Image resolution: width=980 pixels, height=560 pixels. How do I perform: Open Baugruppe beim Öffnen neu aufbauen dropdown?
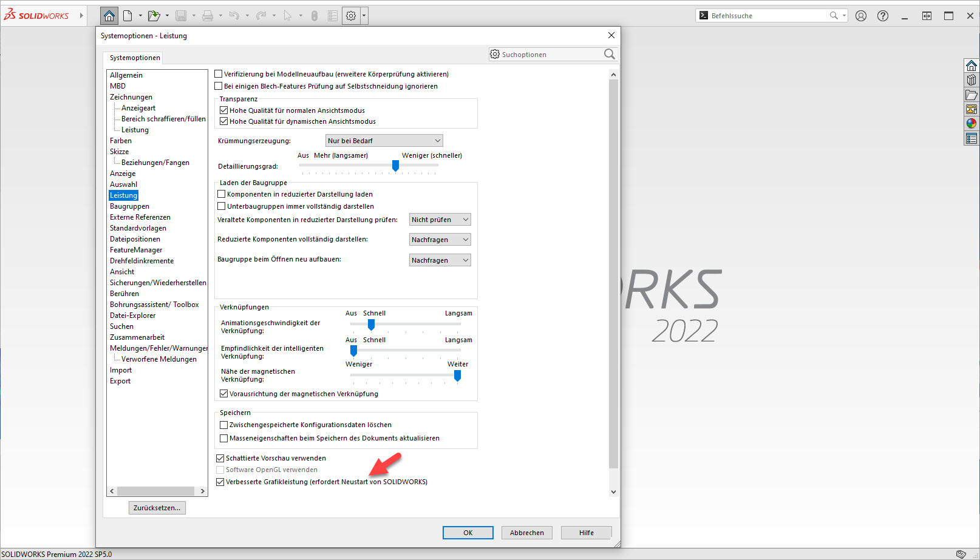pyautogui.click(x=440, y=260)
